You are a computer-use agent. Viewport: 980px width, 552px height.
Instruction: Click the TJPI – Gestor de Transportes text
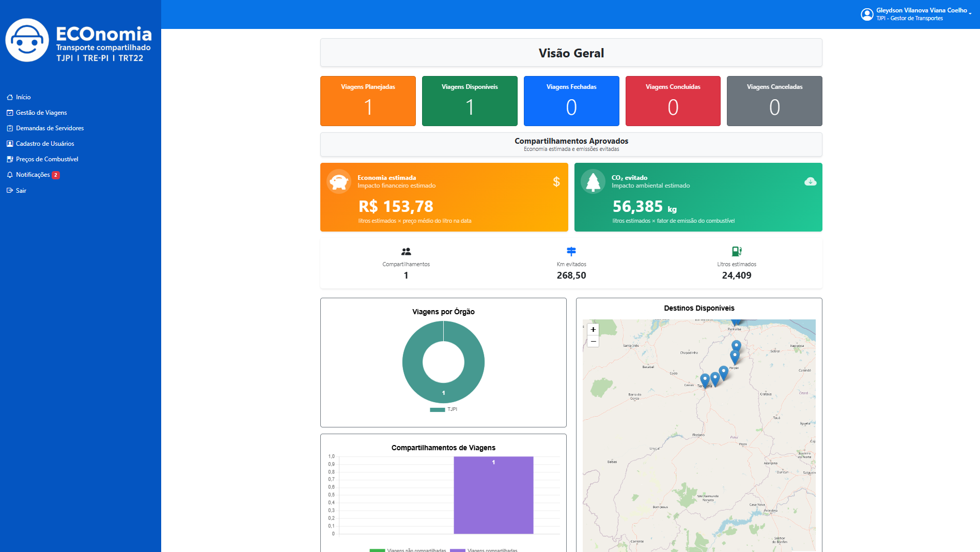coord(909,18)
